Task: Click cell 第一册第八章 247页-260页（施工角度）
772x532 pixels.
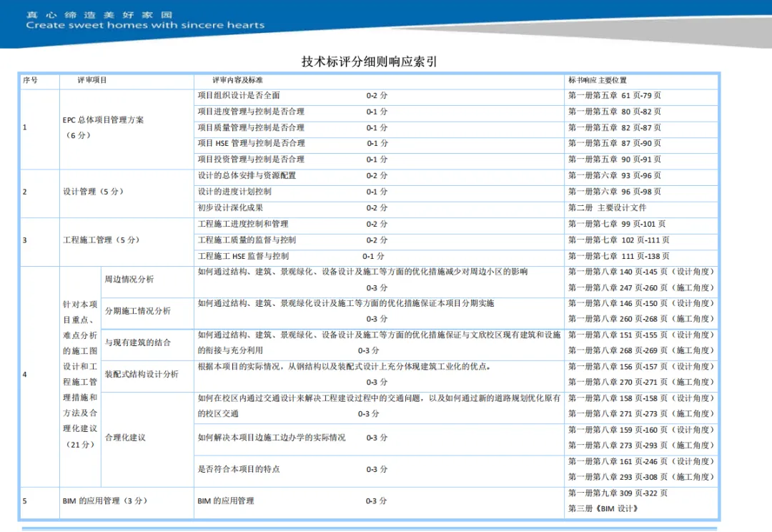Action: pyautogui.click(x=641, y=287)
